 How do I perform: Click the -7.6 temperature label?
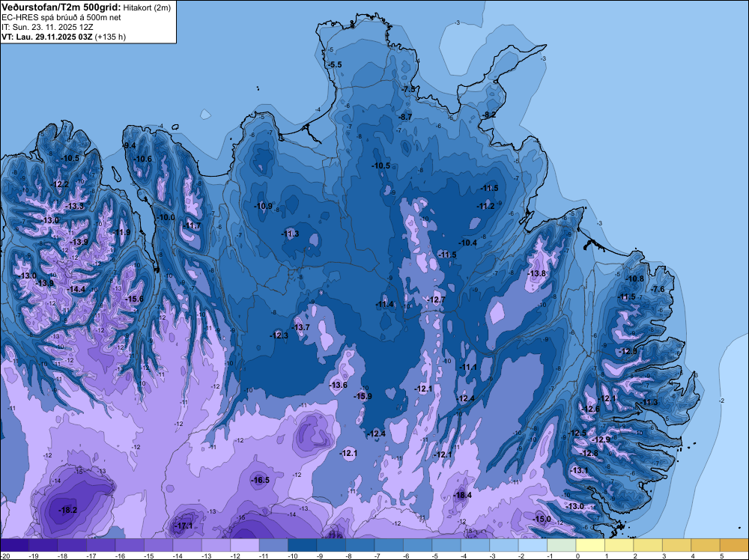[x=658, y=289]
